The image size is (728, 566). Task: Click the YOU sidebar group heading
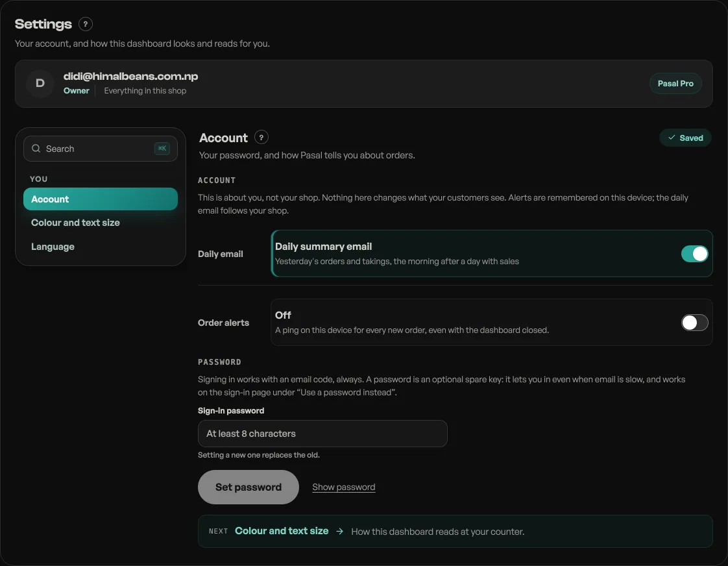39,179
